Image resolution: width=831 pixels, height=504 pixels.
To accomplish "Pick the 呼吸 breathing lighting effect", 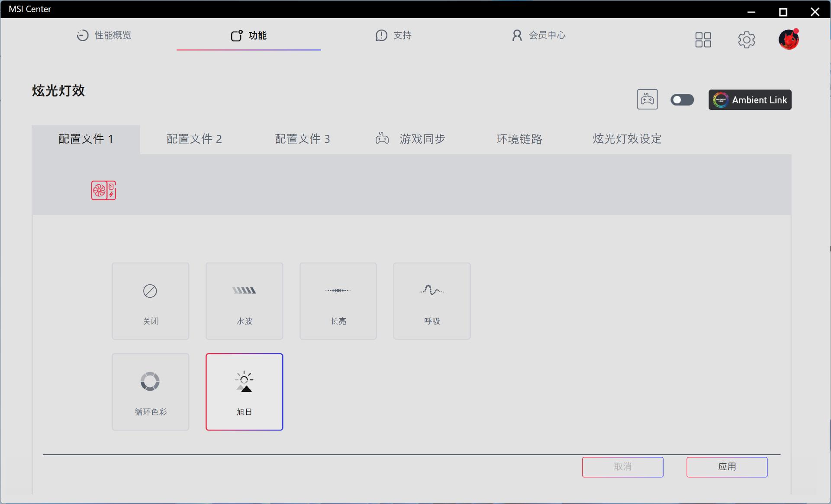I will click(x=432, y=301).
